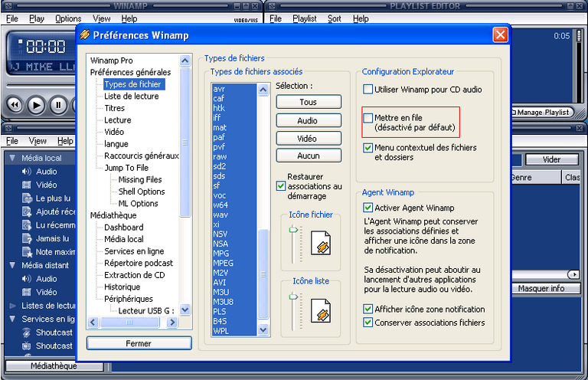
Task: Open the second Shoutcast TV icon
Action: (x=27, y=346)
